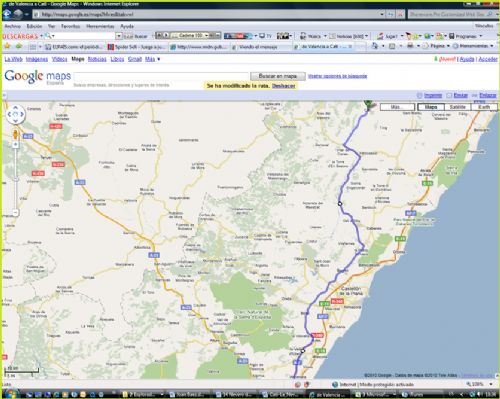Viewport: 500px width, 399px height.
Task: Click the Deshacer undo link
Action: click(284, 86)
